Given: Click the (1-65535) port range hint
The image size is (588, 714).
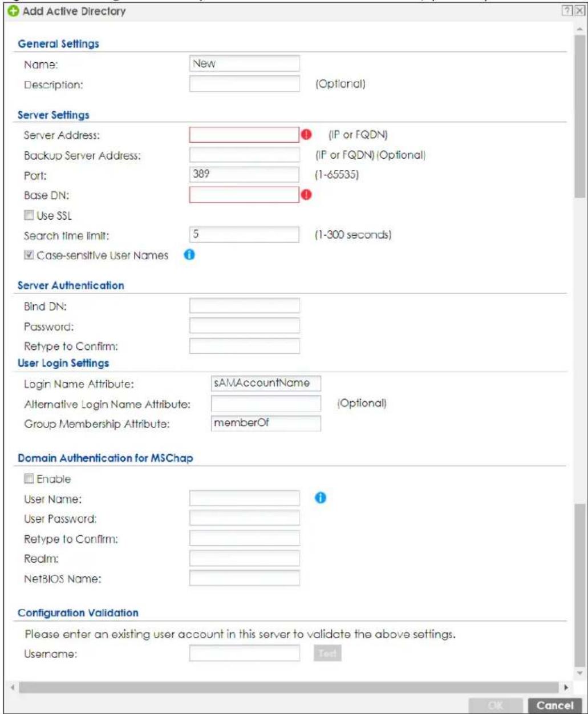Looking at the screenshot, I should 337,175.
